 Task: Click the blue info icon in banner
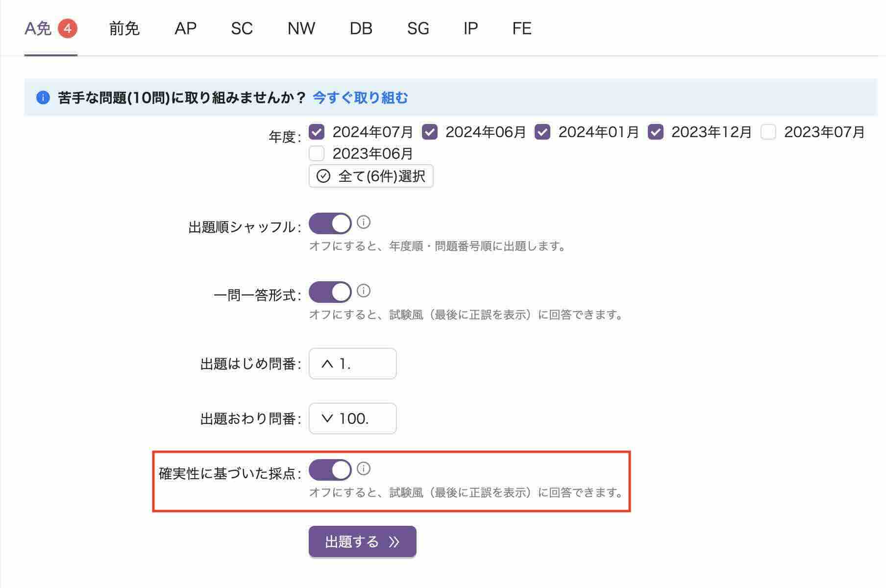click(x=43, y=98)
